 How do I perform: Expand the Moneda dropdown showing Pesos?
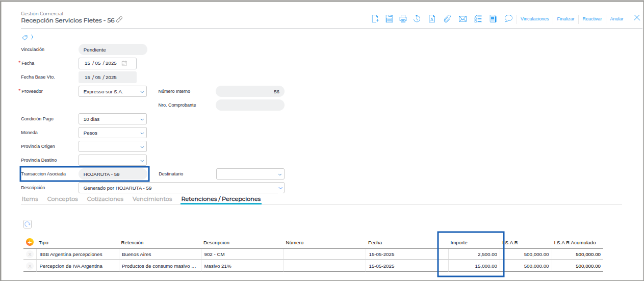coord(142,133)
